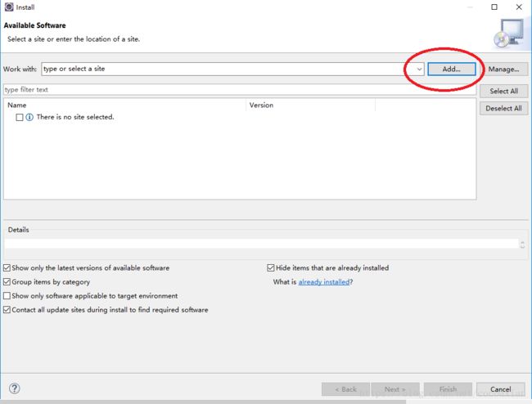The width and height of the screenshot is (532, 404).
Task: Click the Name column header
Action: [x=125, y=105]
